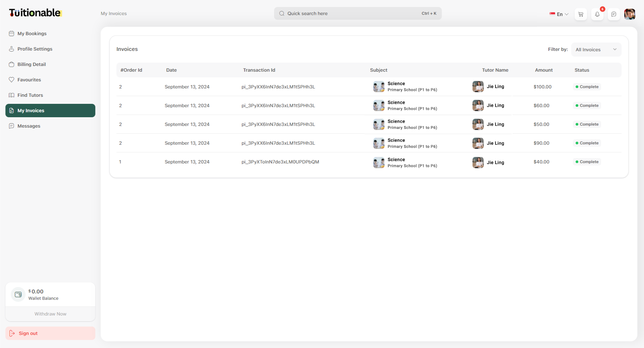Click the search magnifier icon
Viewport: 644px width, 348px height.
(x=282, y=13)
